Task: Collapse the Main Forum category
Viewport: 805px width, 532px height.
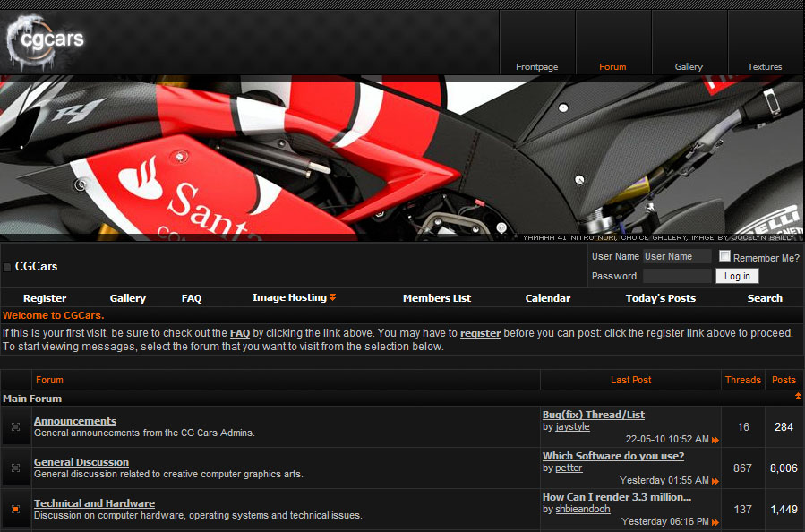Action: tap(798, 396)
